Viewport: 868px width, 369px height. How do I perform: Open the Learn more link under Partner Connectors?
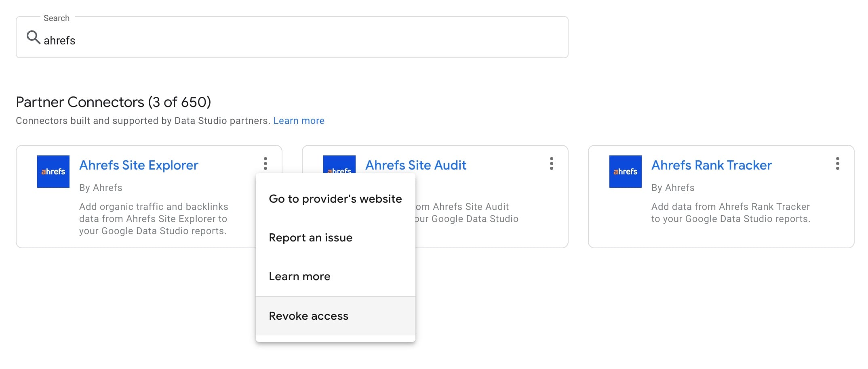[x=299, y=121]
